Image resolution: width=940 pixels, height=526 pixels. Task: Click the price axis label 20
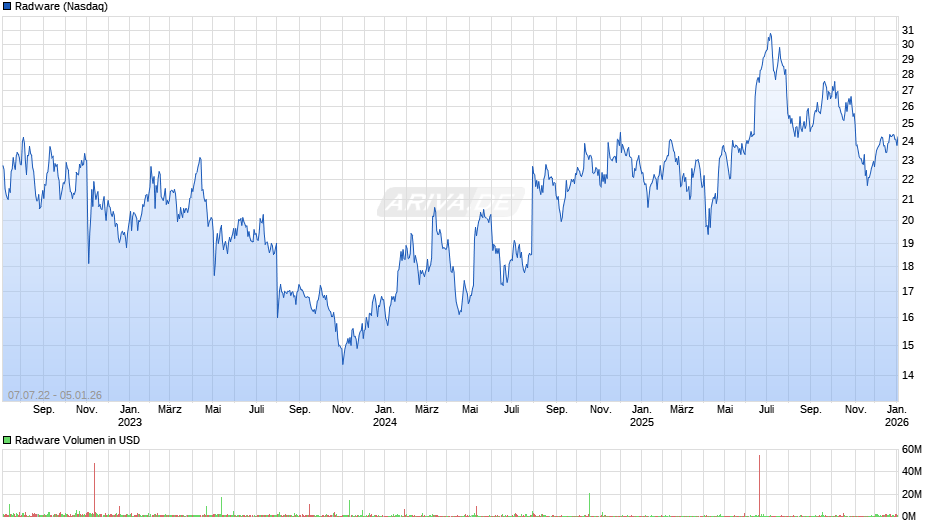coord(908,220)
